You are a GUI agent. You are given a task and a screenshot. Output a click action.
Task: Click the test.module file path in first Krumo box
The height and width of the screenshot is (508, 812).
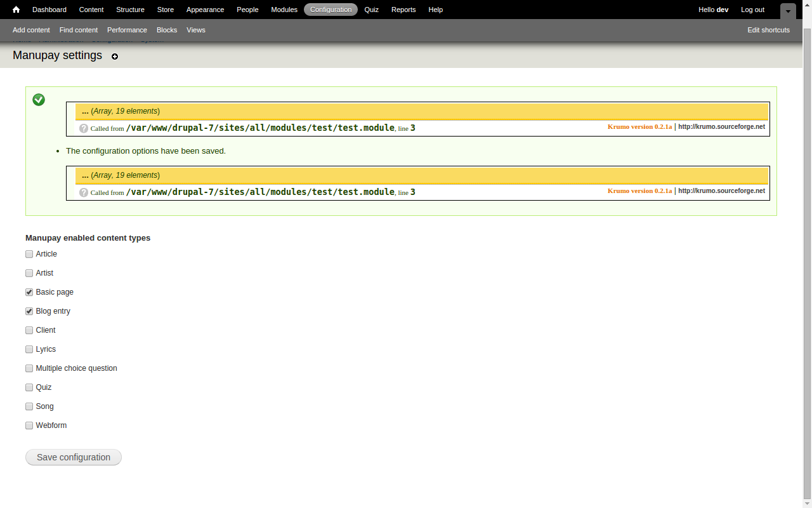click(260, 128)
